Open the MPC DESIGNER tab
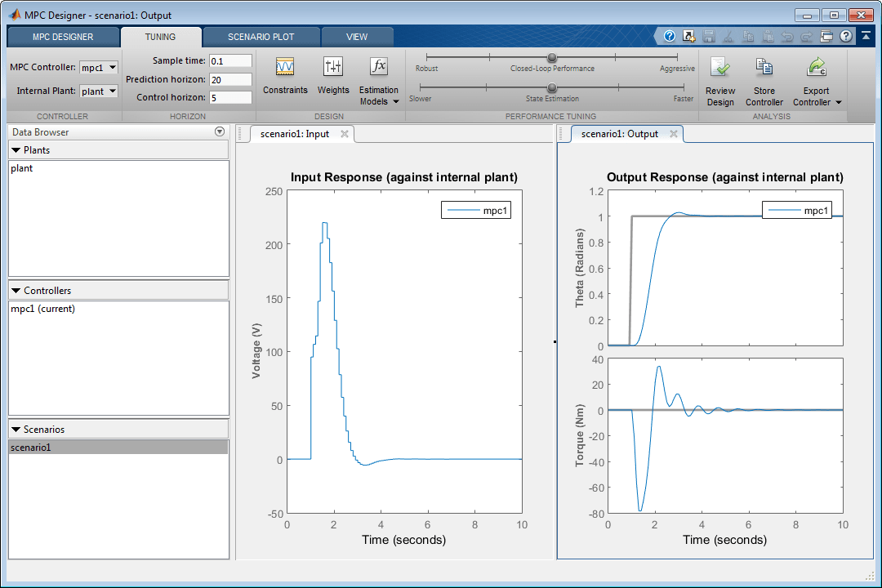882x588 pixels. [63, 37]
